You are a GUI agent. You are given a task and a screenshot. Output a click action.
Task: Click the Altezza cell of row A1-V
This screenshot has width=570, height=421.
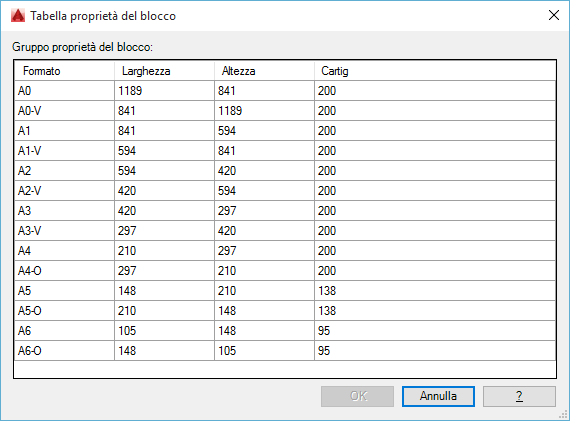coord(264,151)
